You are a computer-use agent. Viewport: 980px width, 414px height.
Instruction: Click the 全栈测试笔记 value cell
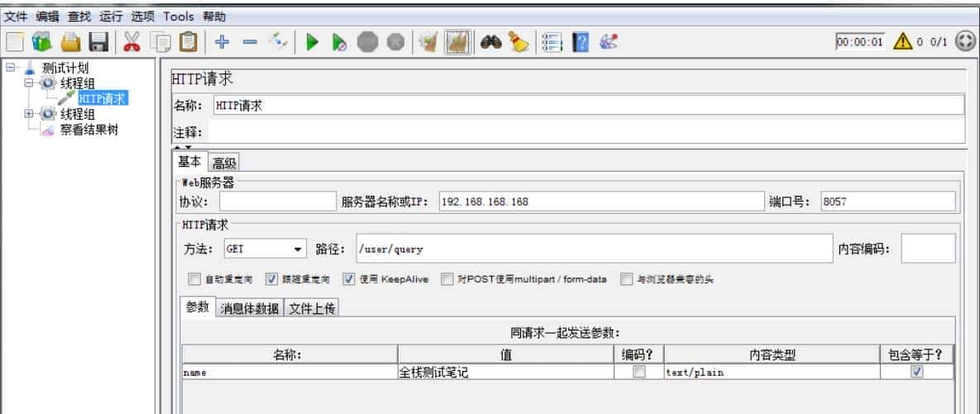click(505, 372)
